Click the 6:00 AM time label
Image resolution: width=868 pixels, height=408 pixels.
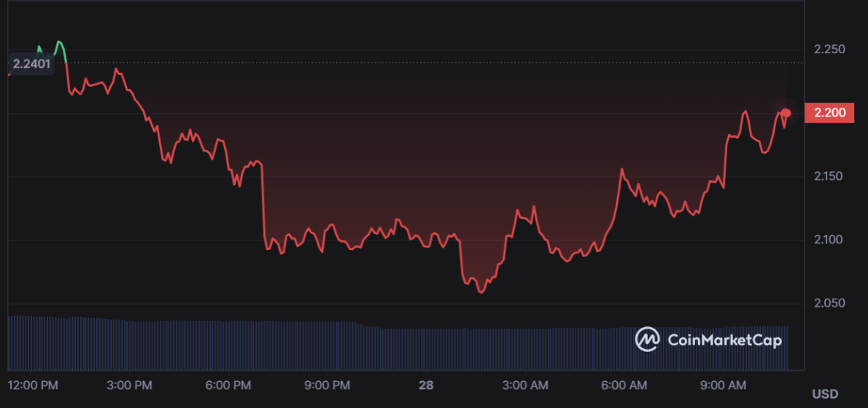625,385
